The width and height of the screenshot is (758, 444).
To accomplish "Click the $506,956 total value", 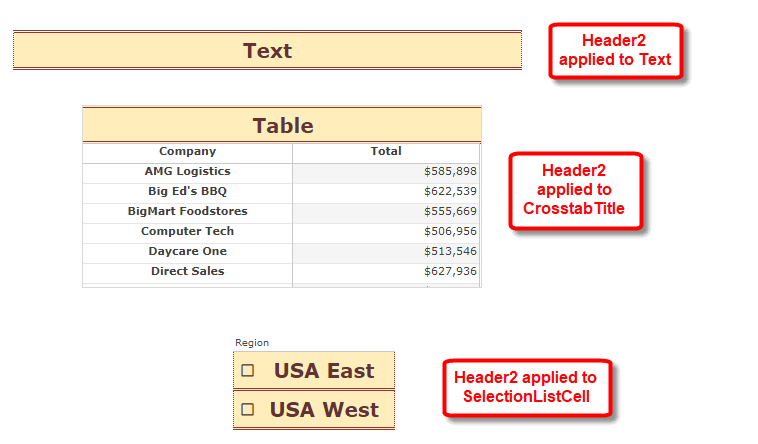I will 450,231.
